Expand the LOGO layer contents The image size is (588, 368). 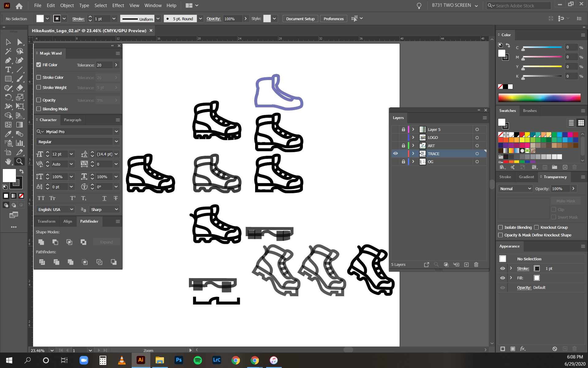pyautogui.click(x=413, y=137)
